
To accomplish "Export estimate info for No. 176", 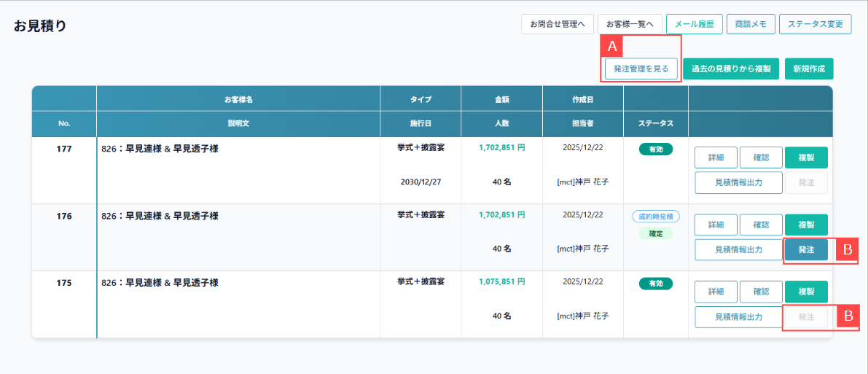I will 738,249.
